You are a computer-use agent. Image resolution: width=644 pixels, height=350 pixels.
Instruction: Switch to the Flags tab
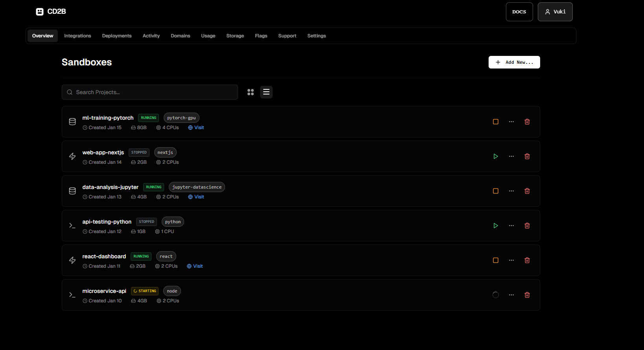[x=261, y=36]
